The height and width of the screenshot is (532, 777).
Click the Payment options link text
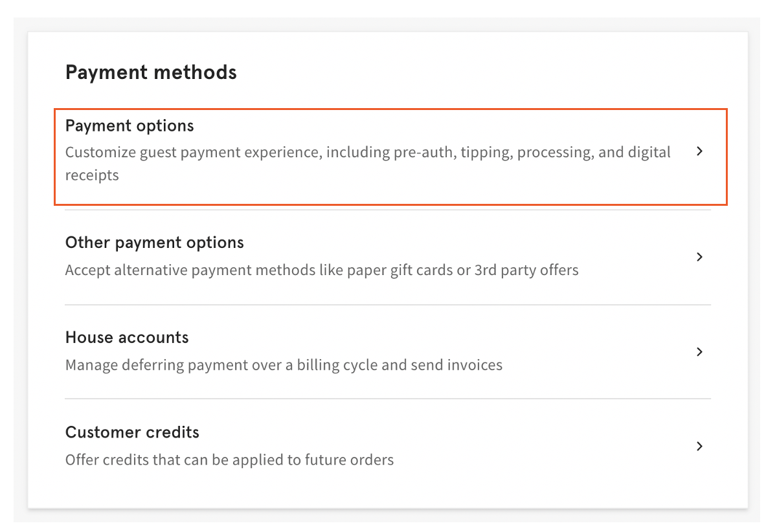click(x=129, y=125)
